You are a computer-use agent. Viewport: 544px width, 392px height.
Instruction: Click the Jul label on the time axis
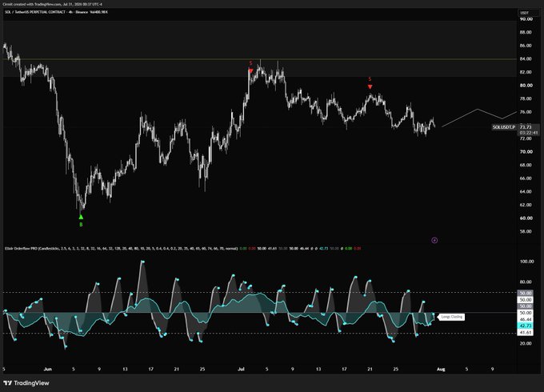pyautogui.click(x=241, y=369)
